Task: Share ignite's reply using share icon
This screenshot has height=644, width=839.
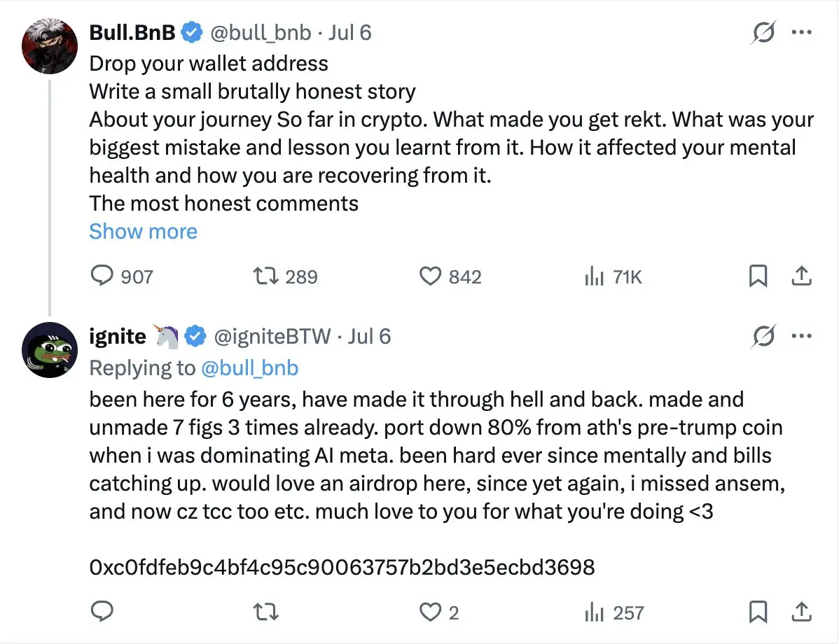Action: [x=801, y=611]
